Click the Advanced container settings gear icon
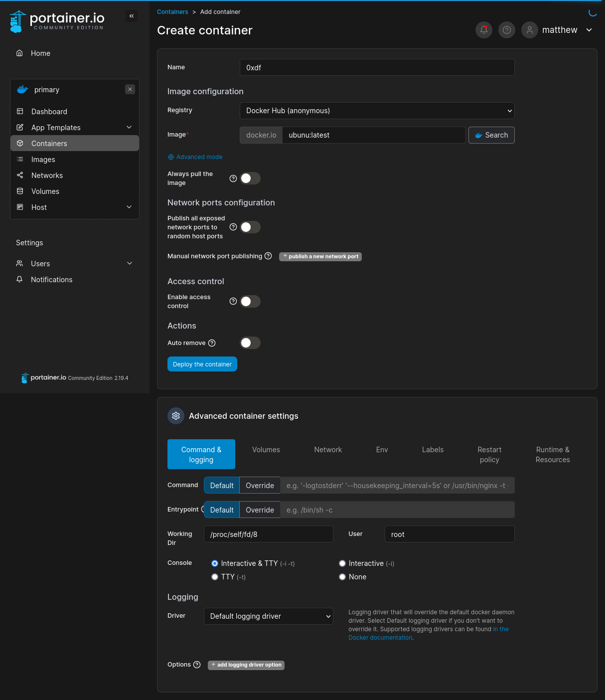Screen dimensions: 605x700 176,416
